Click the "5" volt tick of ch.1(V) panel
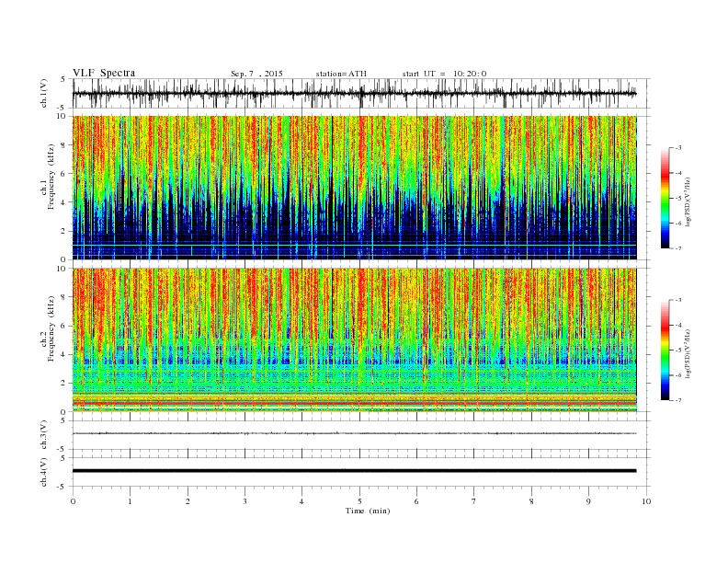728x563 pixels. (63, 79)
